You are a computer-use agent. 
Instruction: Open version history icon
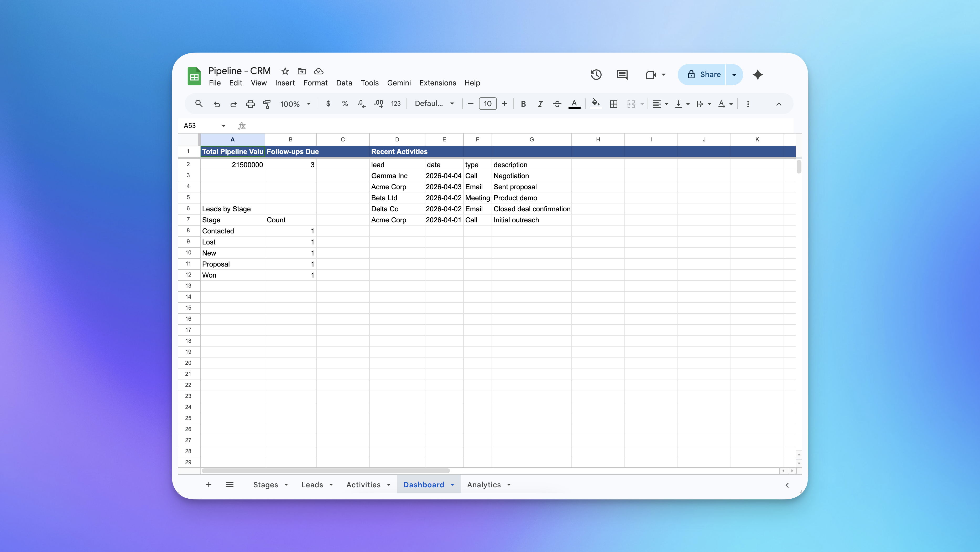596,75
